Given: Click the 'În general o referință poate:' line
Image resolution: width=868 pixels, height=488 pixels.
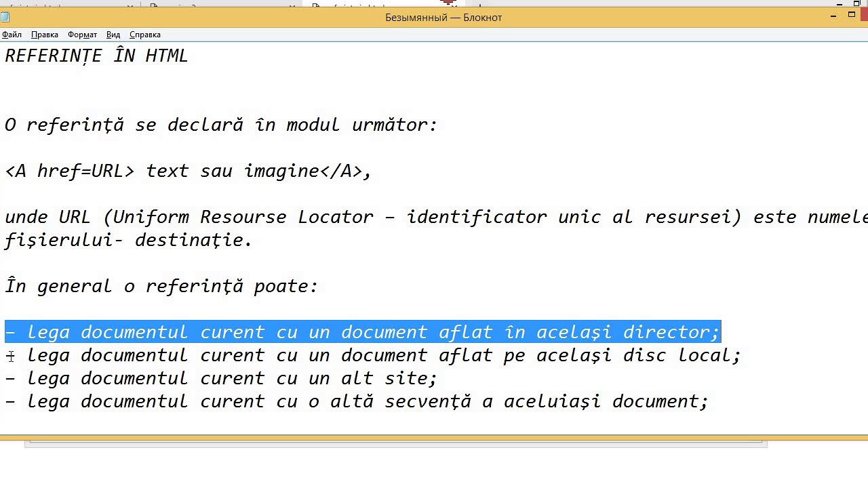Looking at the screenshot, I should pyautogui.click(x=161, y=286).
